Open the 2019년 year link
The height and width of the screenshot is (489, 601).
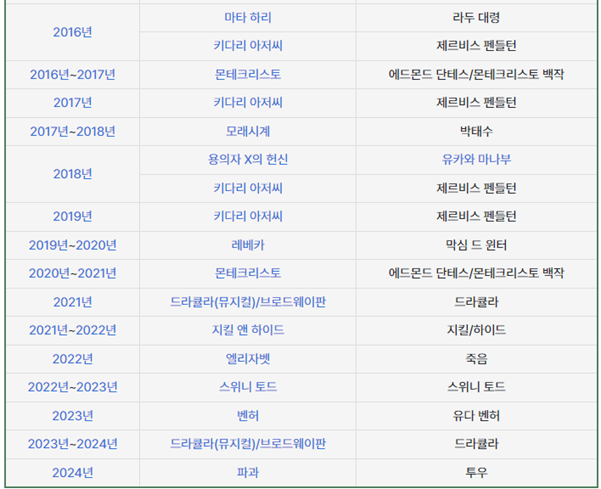(72, 217)
